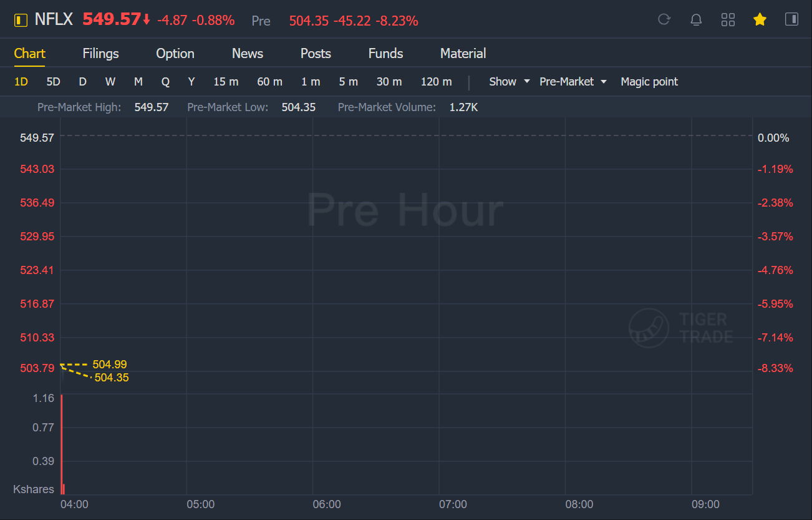Select the 120 m interval
Image resolution: width=812 pixels, height=520 pixels.
coord(436,82)
